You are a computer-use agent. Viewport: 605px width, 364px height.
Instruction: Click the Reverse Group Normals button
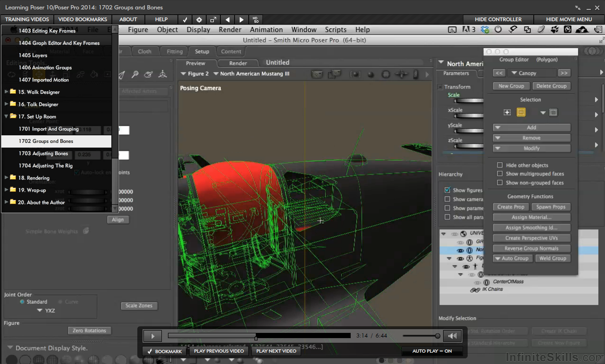(x=532, y=248)
